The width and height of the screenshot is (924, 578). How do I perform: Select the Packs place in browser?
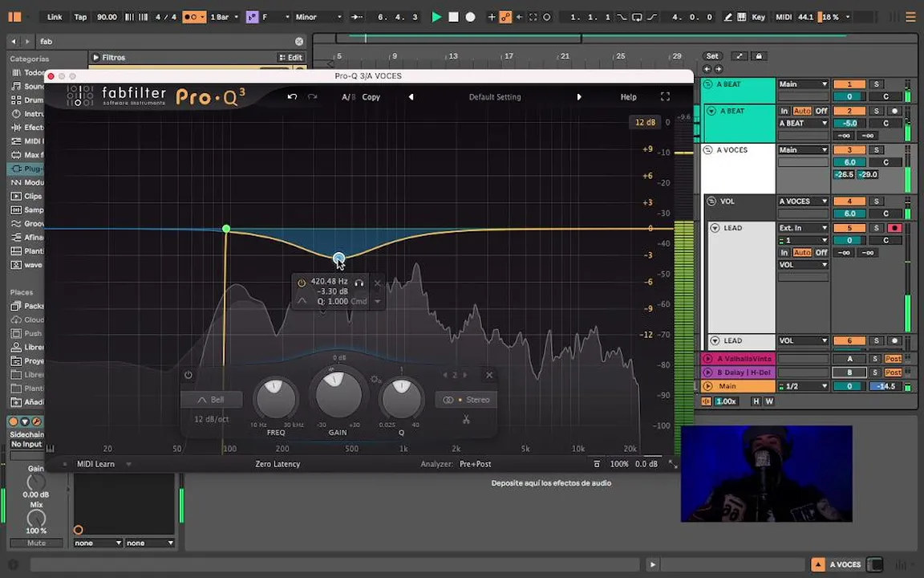[27, 306]
